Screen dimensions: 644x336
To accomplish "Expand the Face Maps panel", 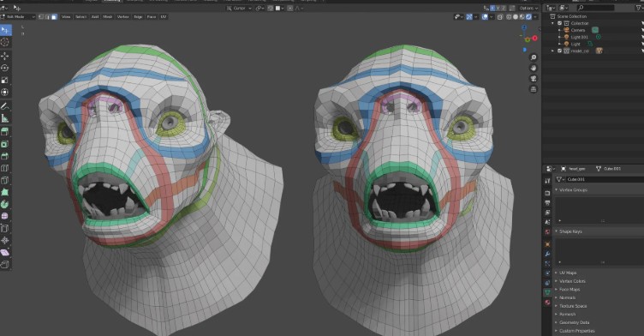I will pyautogui.click(x=557, y=290).
